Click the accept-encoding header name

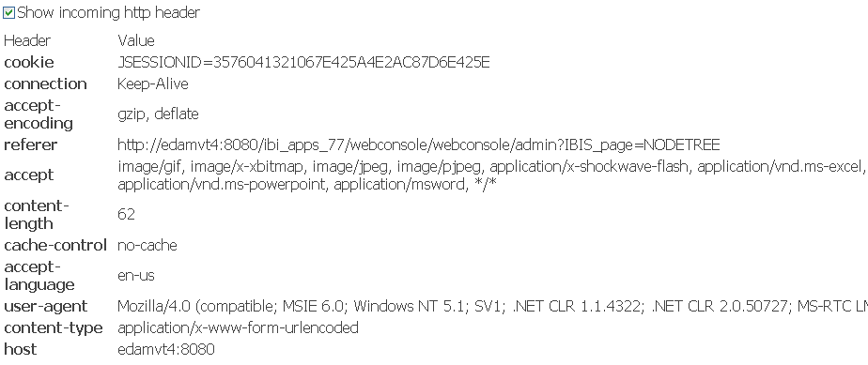(39, 114)
